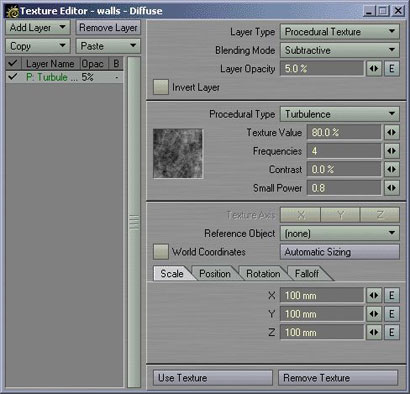Toggle checkmark of Turbulence layer row
The width and height of the screenshot is (410, 394).
click(13, 77)
